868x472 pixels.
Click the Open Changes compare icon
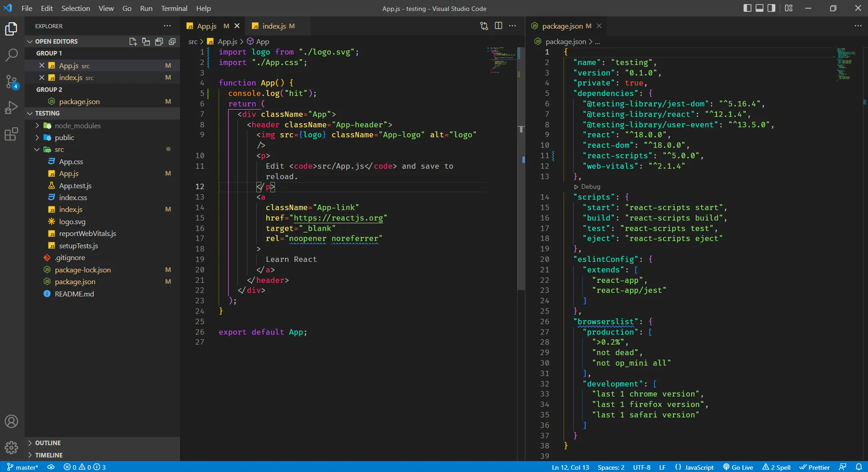484,26
